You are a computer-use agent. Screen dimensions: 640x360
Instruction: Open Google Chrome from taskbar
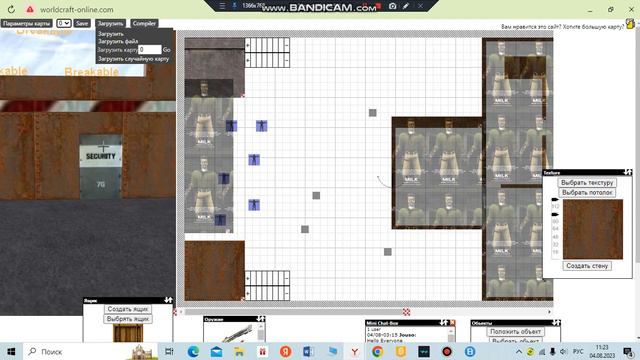[378, 351]
